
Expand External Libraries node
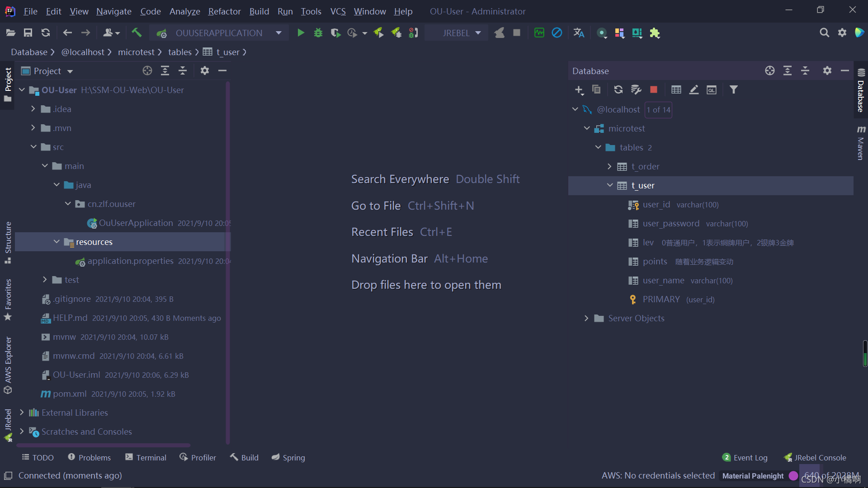coord(22,413)
